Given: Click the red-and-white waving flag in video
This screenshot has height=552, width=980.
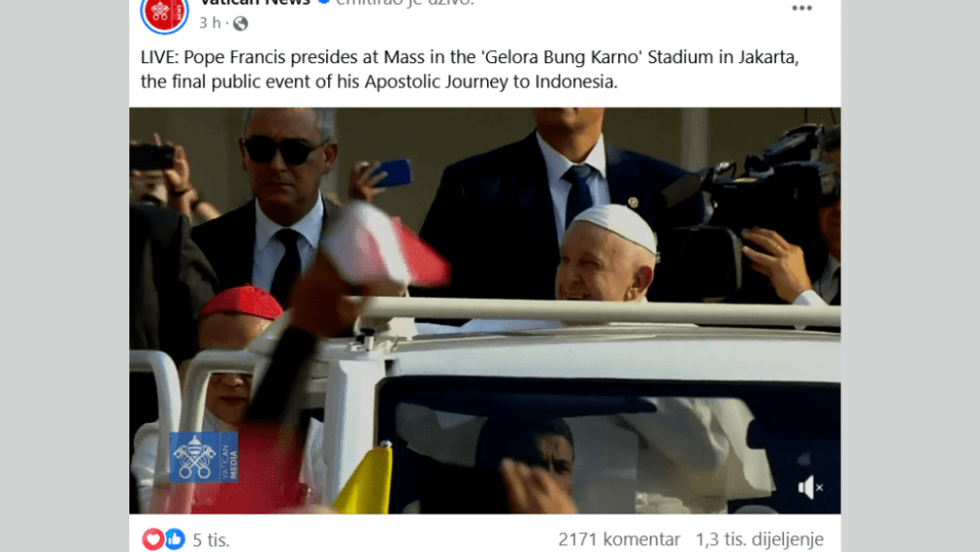Looking at the screenshot, I should (x=386, y=245).
